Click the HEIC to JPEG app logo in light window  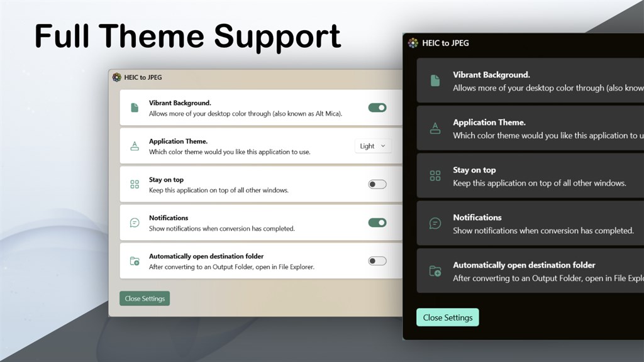(x=117, y=77)
